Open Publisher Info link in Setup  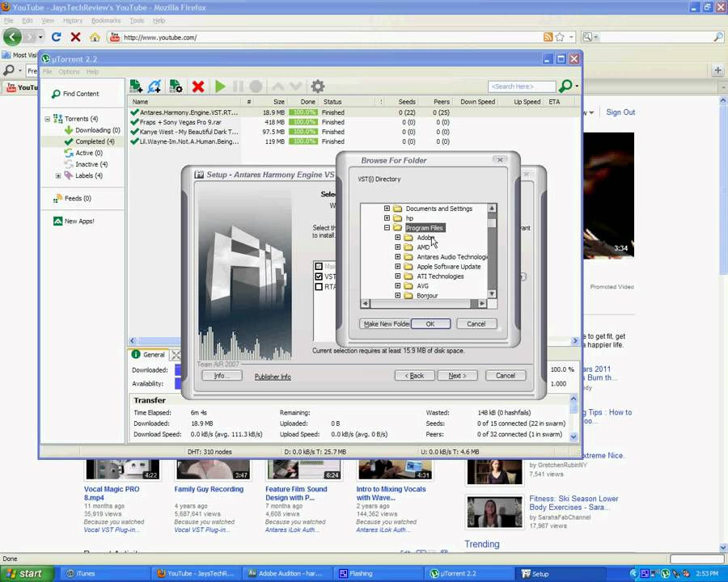coord(273,377)
